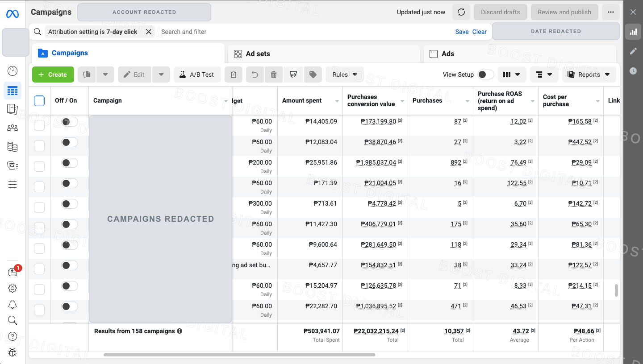
Task: Switch off campaign in the ₱12,083.04 row
Action: 70,142
